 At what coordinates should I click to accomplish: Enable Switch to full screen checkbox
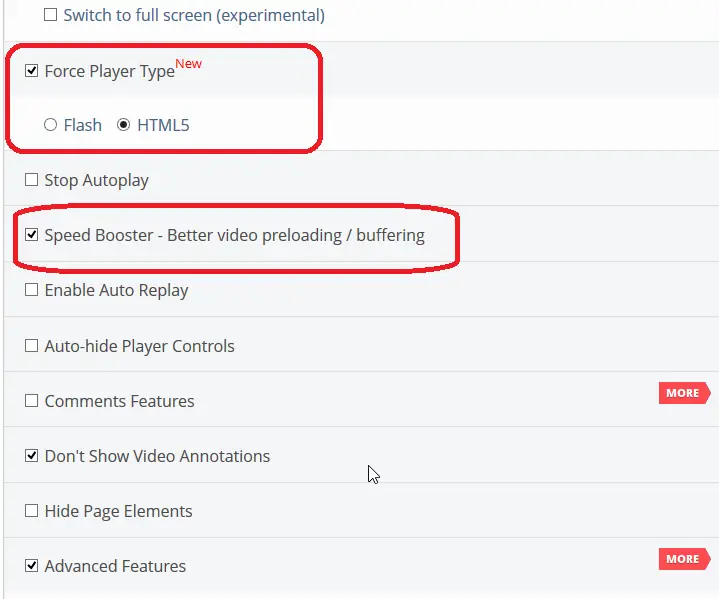[x=51, y=16]
